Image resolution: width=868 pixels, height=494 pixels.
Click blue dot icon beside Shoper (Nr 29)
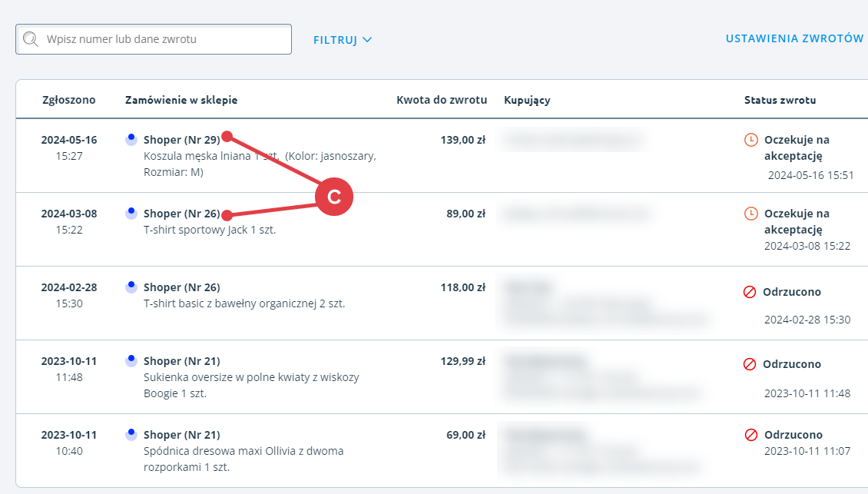pos(131,139)
